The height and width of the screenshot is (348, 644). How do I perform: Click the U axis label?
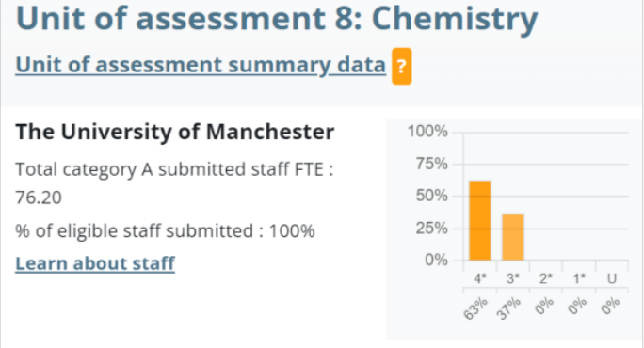(x=612, y=278)
